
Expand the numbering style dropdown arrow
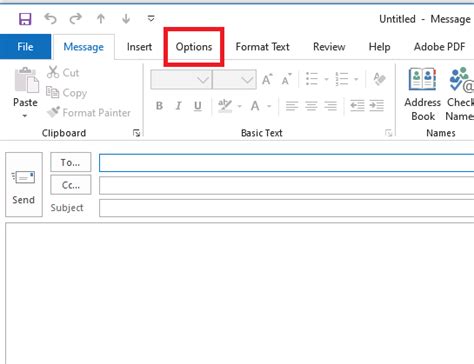(x=356, y=79)
